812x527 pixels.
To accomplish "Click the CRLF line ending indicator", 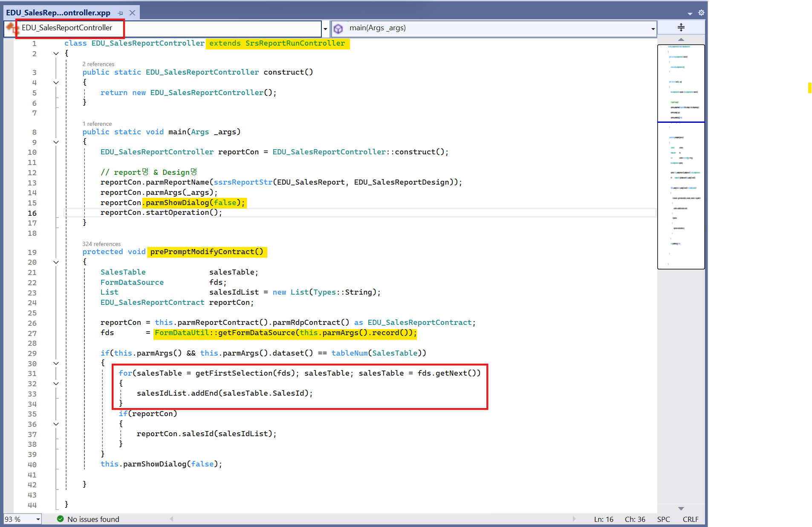I will pyautogui.click(x=690, y=519).
